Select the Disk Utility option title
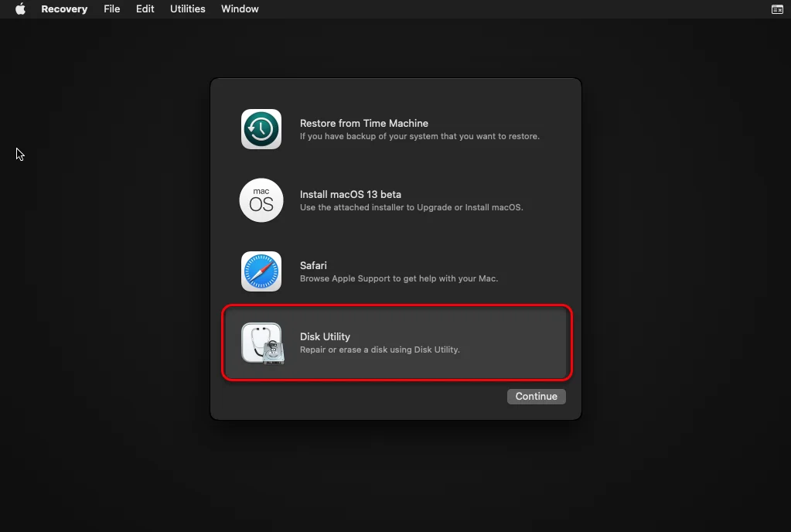This screenshot has height=532, width=791. pyautogui.click(x=325, y=336)
